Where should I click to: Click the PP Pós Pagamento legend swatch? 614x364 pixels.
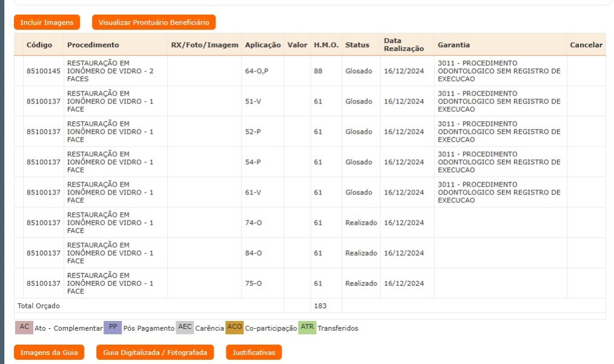pyautogui.click(x=113, y=327)
